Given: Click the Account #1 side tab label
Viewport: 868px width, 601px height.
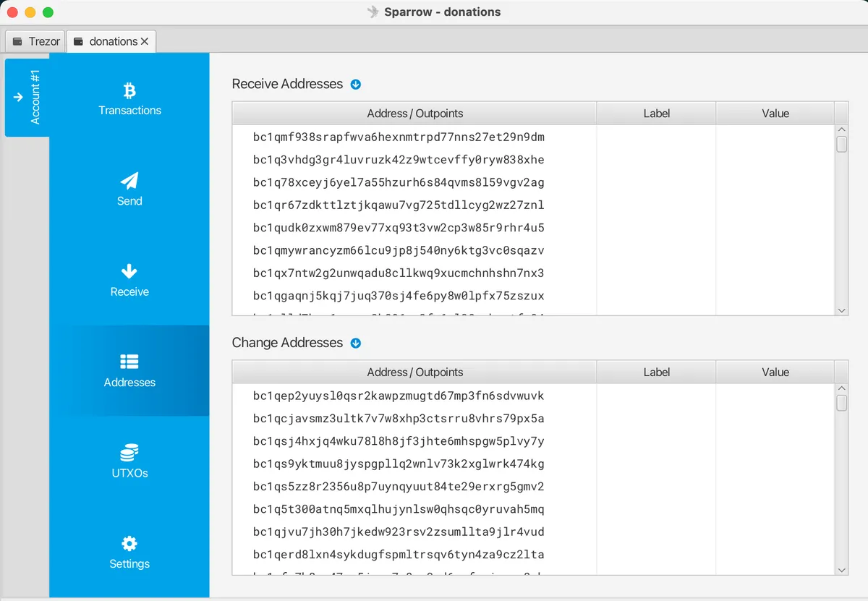Looking at the screenshot, I should click(x=35, y=97).
